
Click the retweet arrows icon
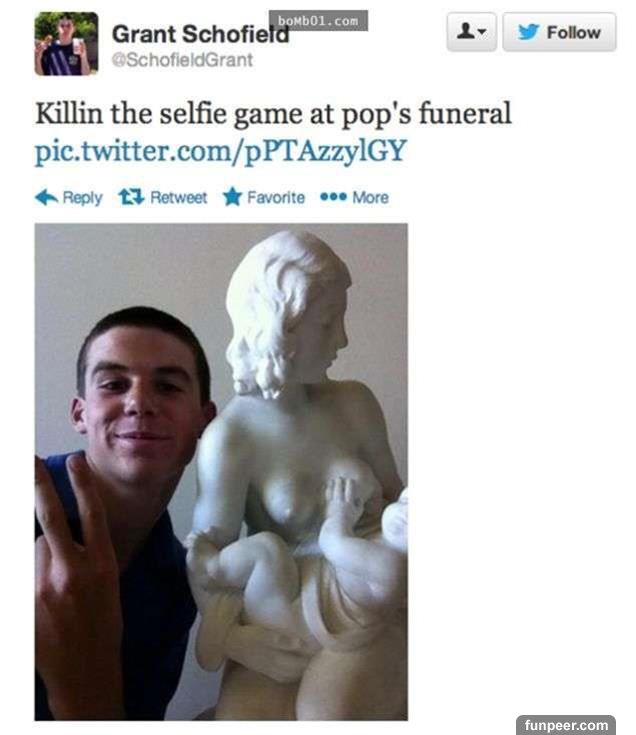(x=131, y=197)
